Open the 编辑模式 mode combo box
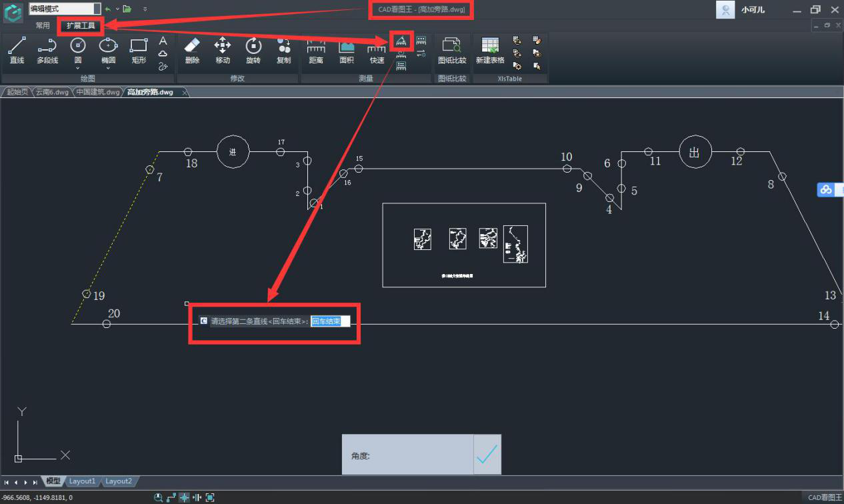Screen dimensions: 844x504 (x=65, y=9)
